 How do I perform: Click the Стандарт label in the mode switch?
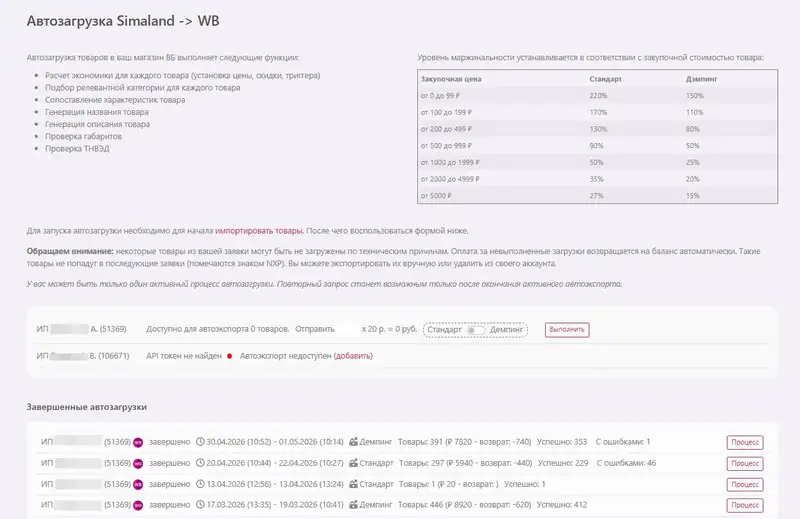tap(444, 330)
